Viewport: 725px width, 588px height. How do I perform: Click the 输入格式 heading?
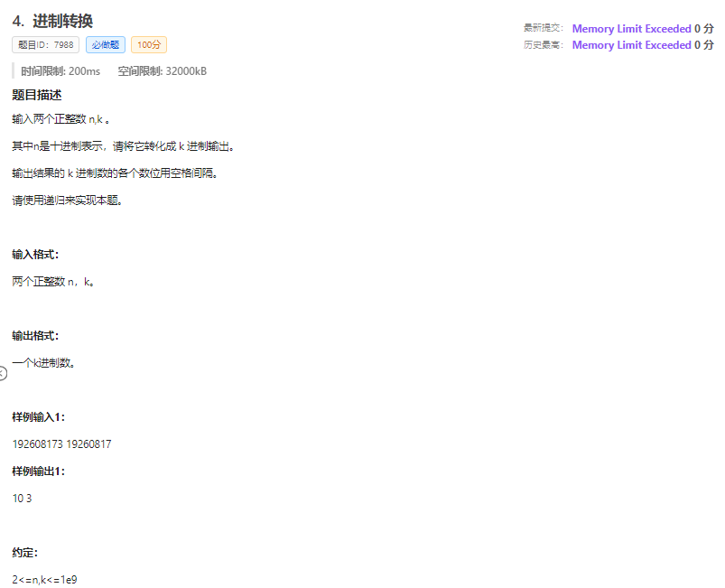pyautogui.click(x=35, y=255)
